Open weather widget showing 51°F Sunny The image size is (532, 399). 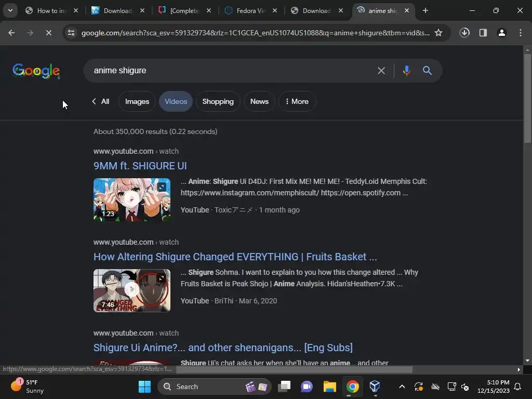pos(27,387)
